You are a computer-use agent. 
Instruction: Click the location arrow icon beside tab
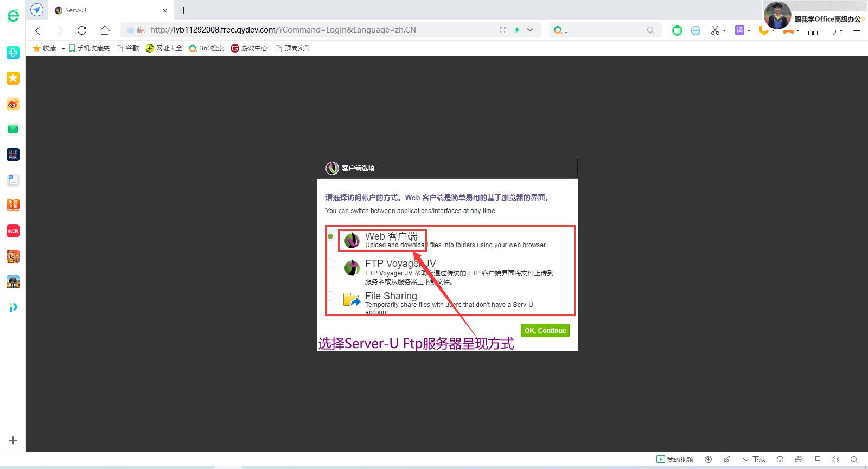[37, 10]
